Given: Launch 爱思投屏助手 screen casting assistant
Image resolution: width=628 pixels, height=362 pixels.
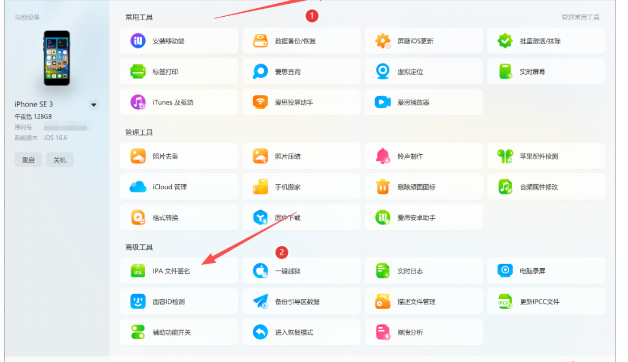Looking at the screenshot, I should (x=301, y=102).
